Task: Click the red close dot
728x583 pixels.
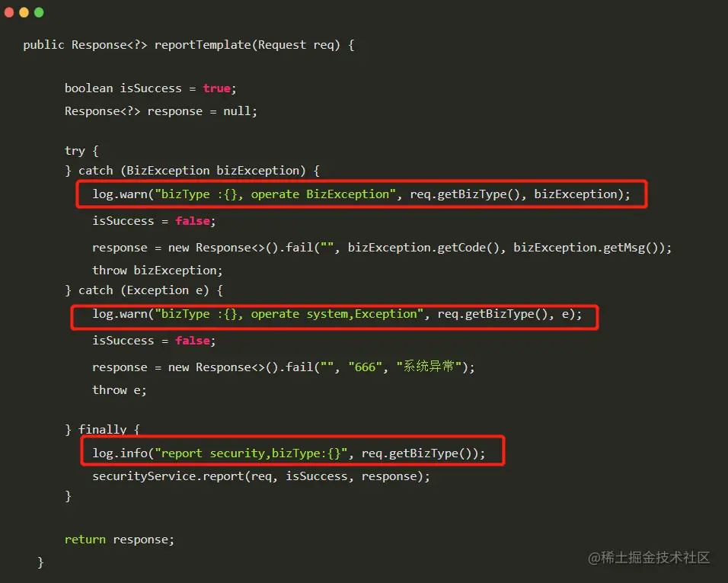Action: [x=9, y=12]
